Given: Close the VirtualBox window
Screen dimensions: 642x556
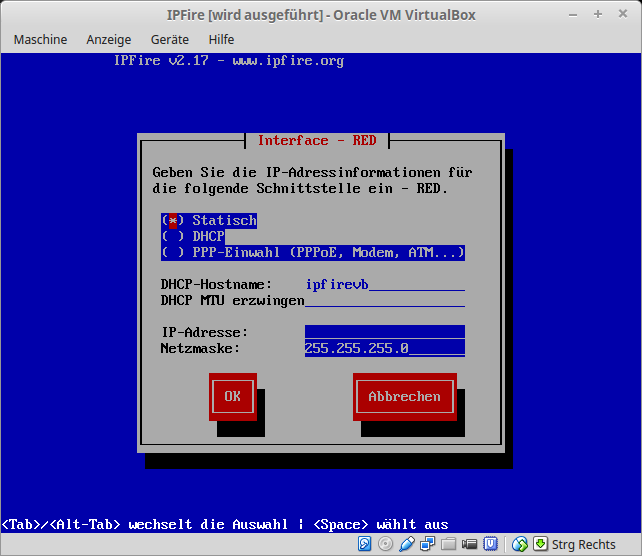Looking at the screenshot, I should [x=623, y=14].
